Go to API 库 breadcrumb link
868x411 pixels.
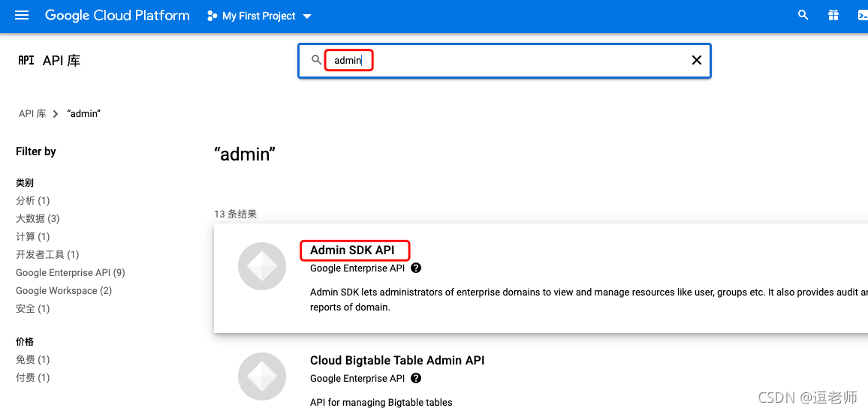coord(32,114)
